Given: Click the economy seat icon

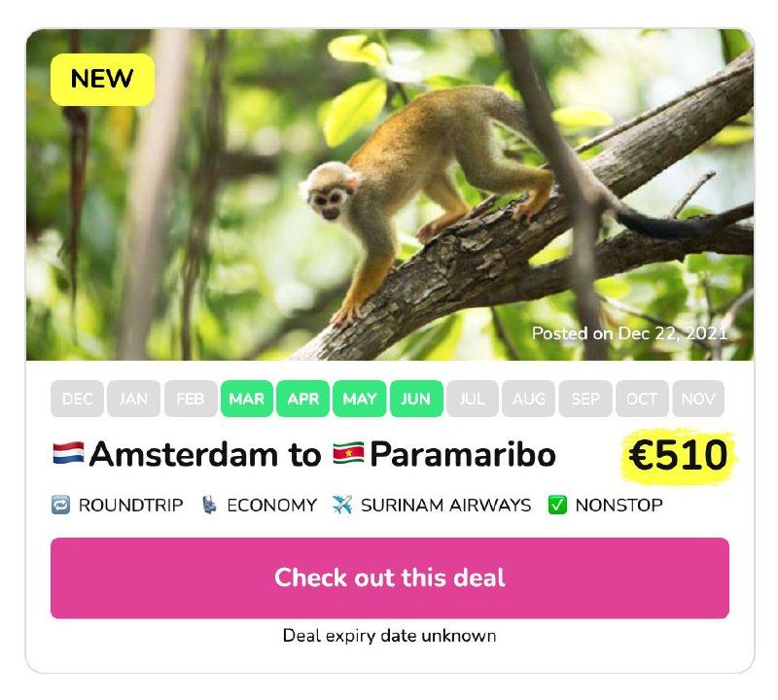Looking at the screenshot, I should tap(209, 505).
